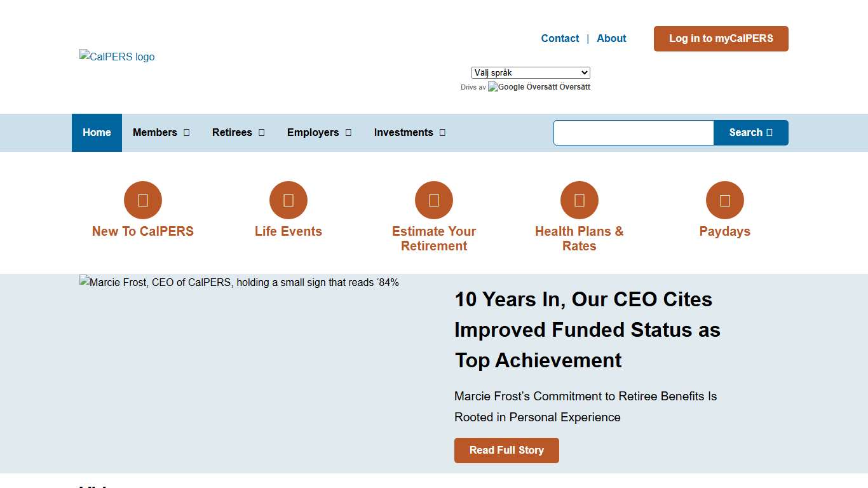Select the Home navigation tab
The width and height of the screenshot is (868, 488).
click(x=97, y=133)
